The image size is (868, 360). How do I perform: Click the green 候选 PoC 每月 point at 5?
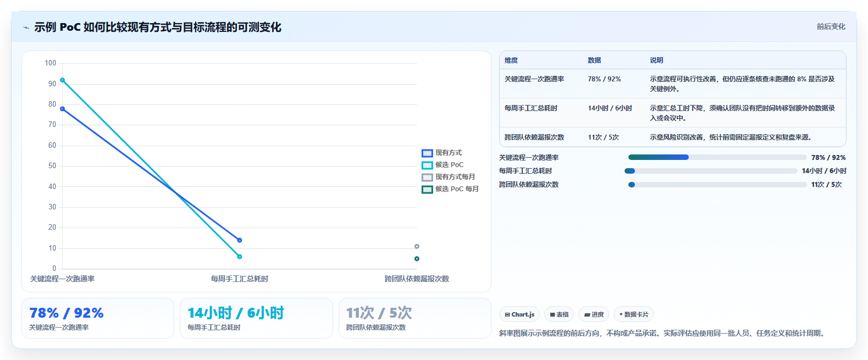(x=417, y=259)
